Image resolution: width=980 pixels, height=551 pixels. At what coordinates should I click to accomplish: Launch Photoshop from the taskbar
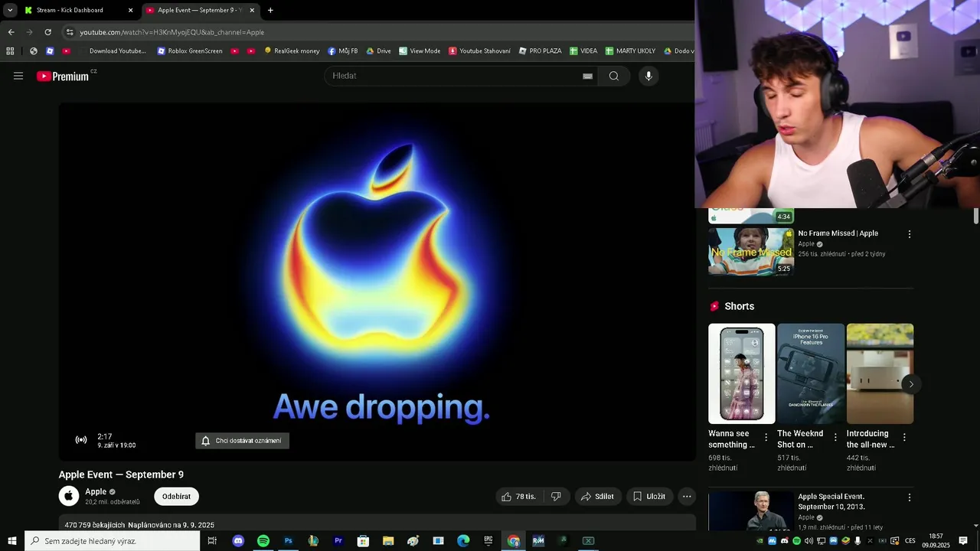coord(289,541)
